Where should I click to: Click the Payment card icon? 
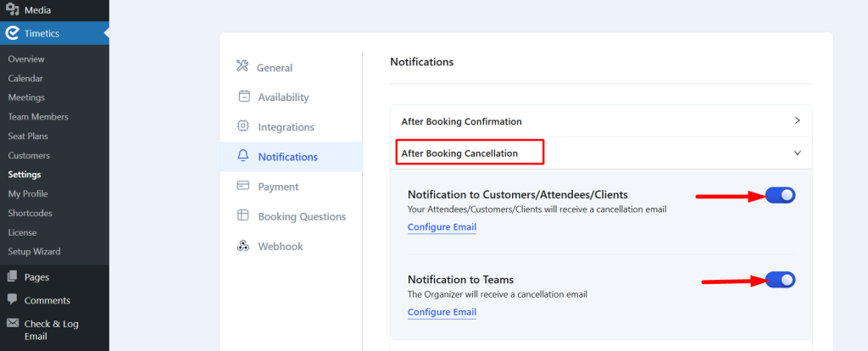point(243,186)
